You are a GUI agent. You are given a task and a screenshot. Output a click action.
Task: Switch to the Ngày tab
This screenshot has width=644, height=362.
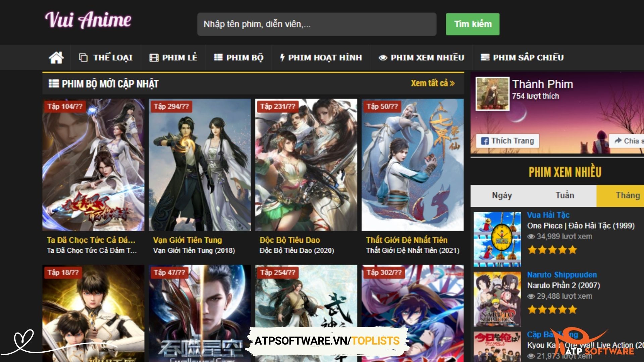502,195
